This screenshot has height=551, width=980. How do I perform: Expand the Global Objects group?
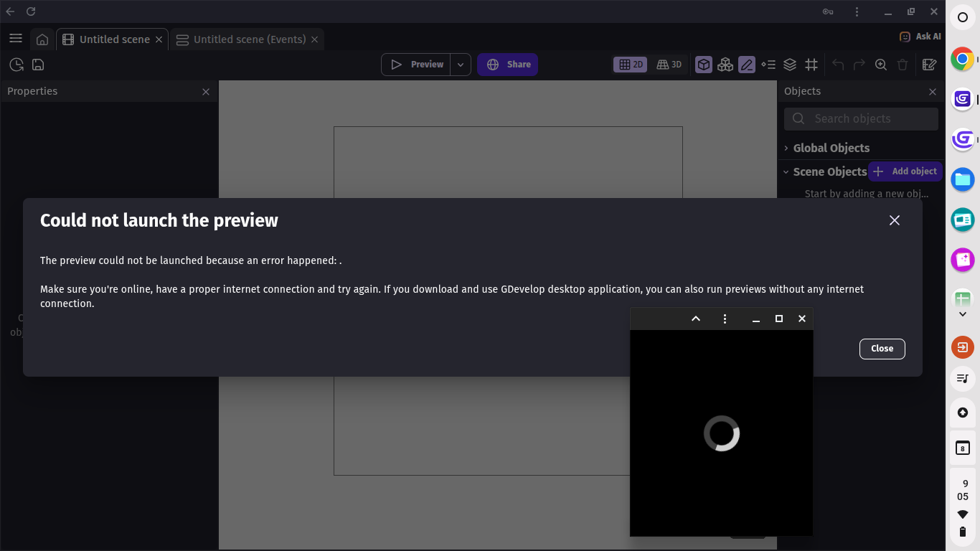coord(786,148)
